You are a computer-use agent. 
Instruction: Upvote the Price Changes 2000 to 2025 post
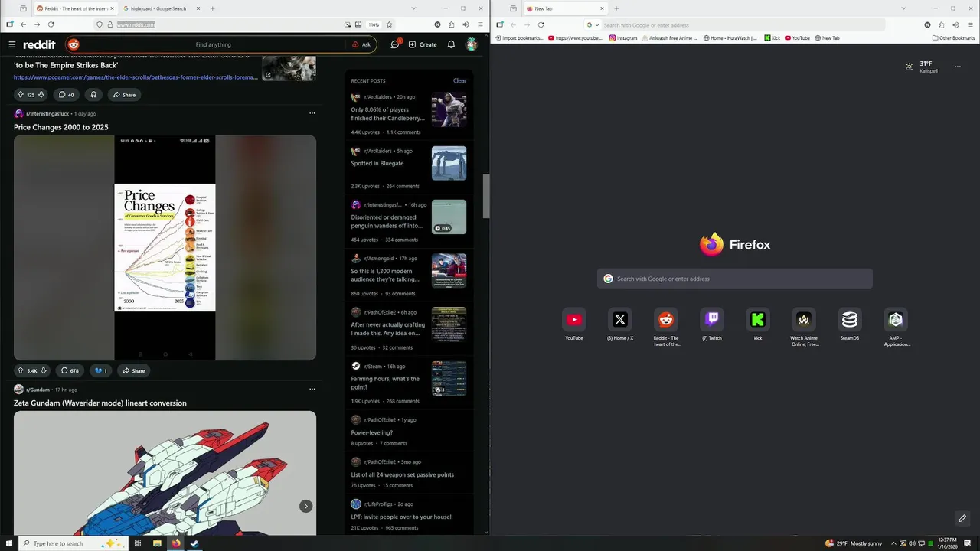(21, 370)
